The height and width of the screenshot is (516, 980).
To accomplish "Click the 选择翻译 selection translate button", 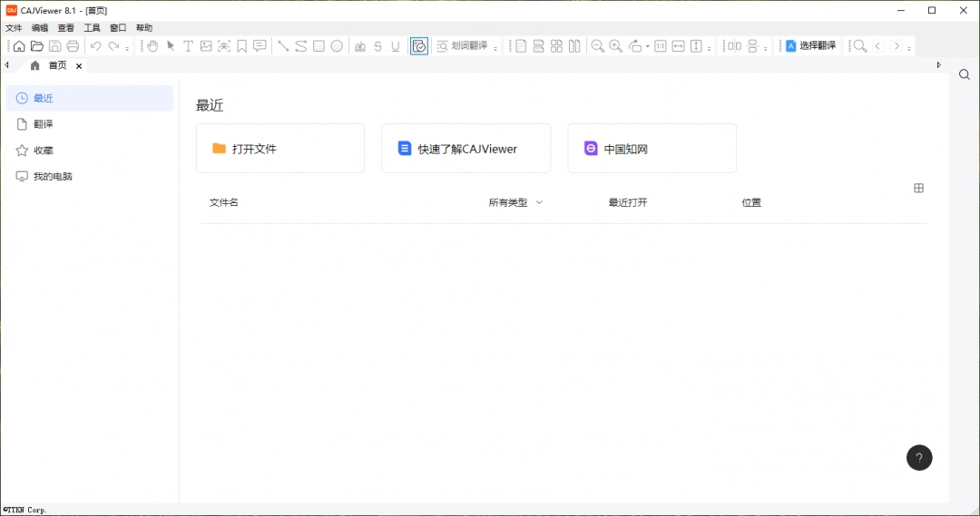I will [x=810, y=46].
